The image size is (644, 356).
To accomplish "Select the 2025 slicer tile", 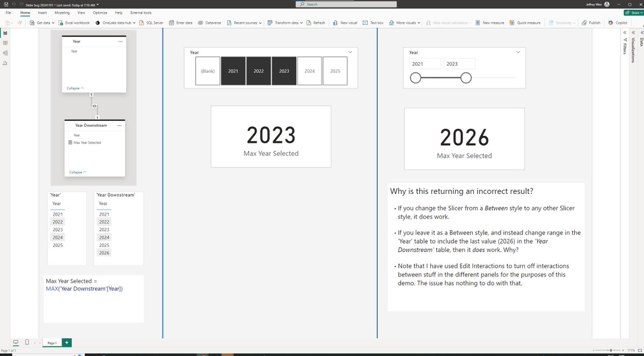I will 335,71.
